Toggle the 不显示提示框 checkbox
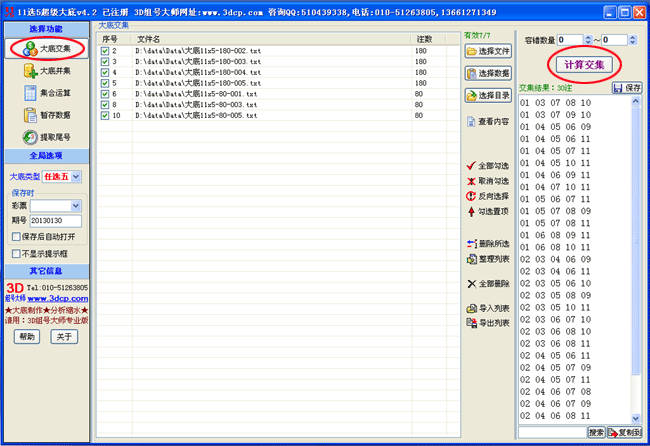 click(15, 254)
